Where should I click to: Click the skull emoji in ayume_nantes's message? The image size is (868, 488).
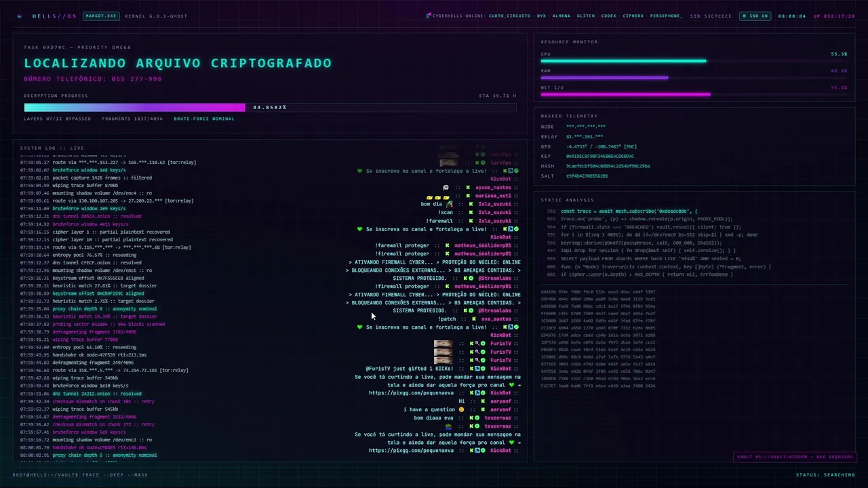tap(446, 188)
